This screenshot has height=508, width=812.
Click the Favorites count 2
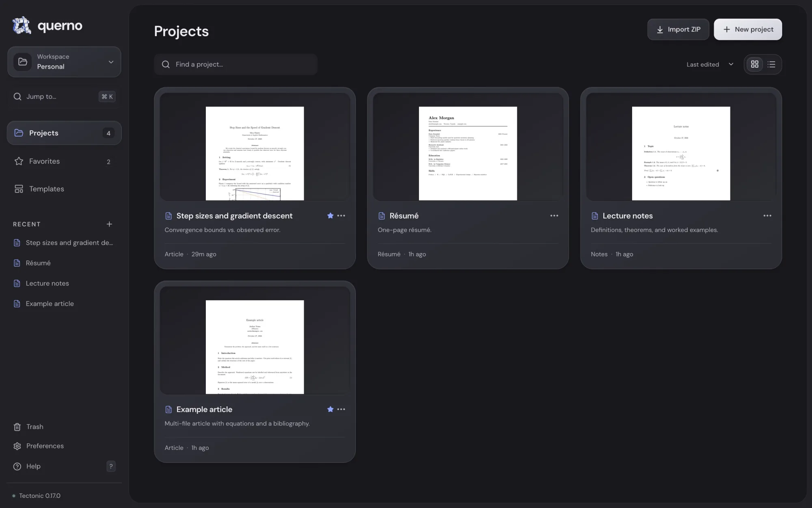tap(108, 162)
